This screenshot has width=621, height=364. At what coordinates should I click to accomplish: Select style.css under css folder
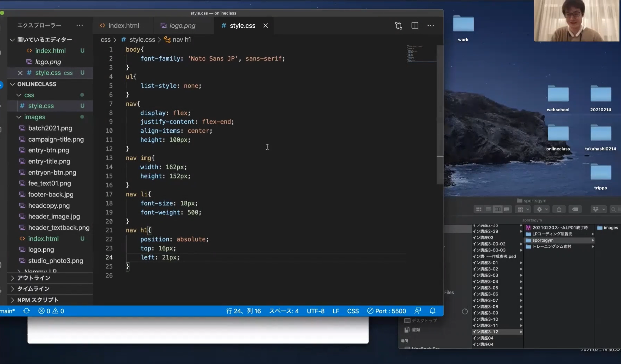pos(41,106)
